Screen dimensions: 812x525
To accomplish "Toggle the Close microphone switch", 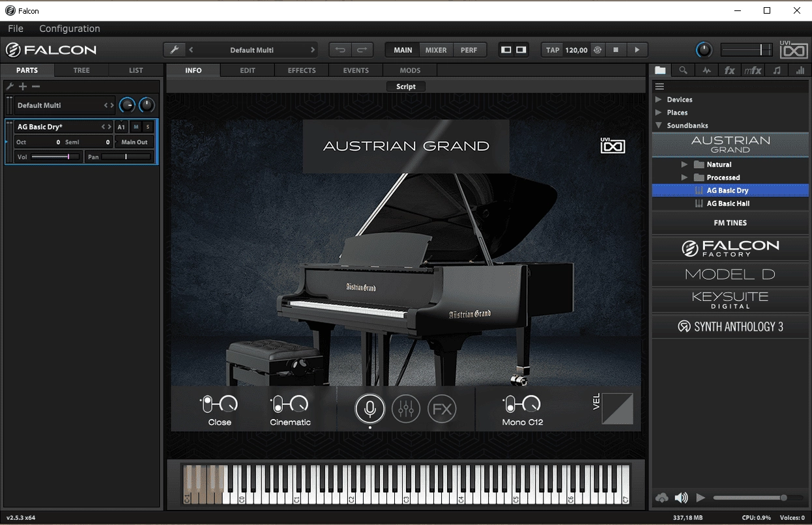I will [x=207, y=404].
